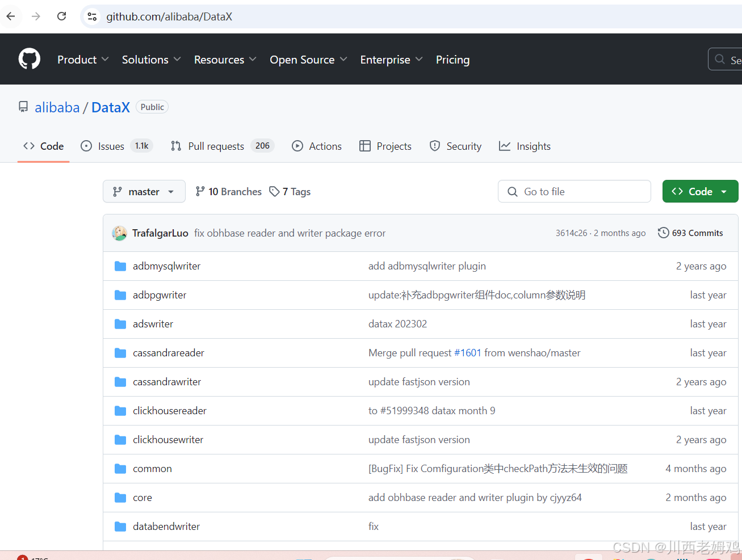Open the Enterprise dropdown
This screenshot has width=742, height=560.
click(392, 60)
